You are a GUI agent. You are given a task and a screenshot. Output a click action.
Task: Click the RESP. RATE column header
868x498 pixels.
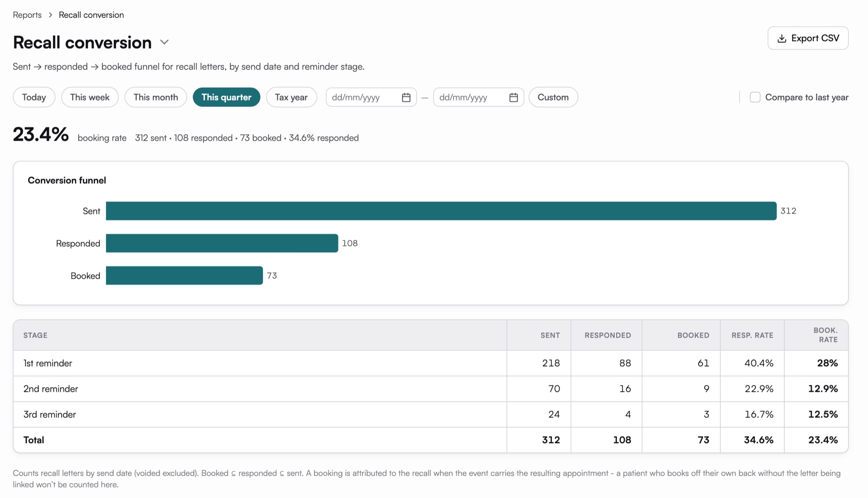tap(752, 335)
